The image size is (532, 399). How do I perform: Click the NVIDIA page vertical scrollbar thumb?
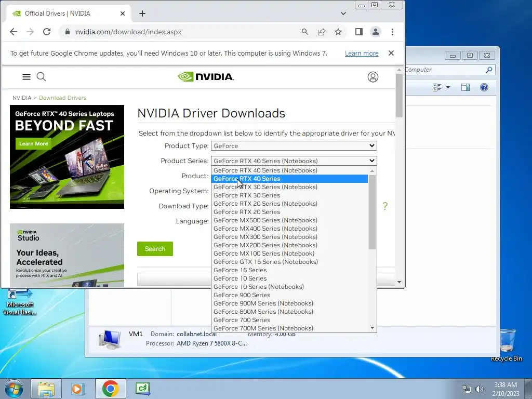[x=399, y=96]
